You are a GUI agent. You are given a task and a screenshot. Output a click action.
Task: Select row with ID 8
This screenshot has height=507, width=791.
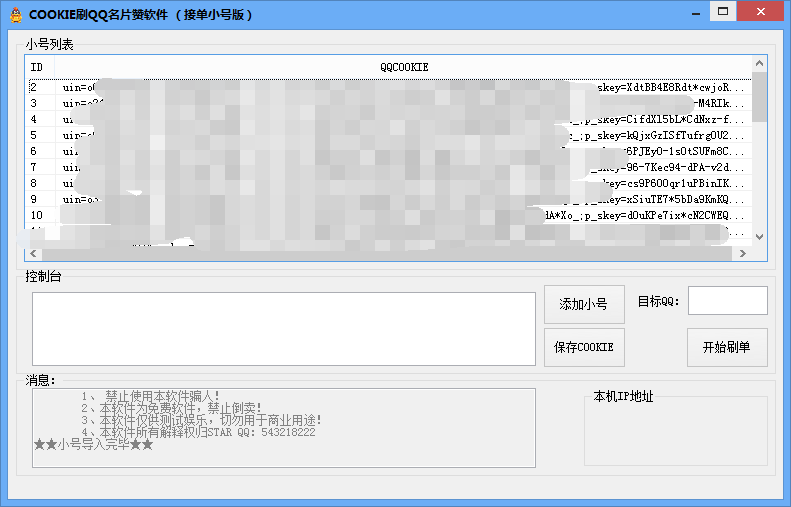coord(388,183)
